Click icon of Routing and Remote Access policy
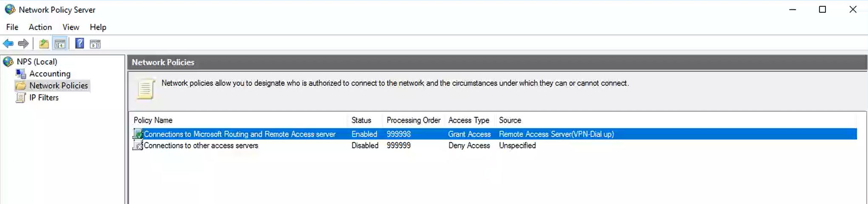 click(x=138, y=134)
